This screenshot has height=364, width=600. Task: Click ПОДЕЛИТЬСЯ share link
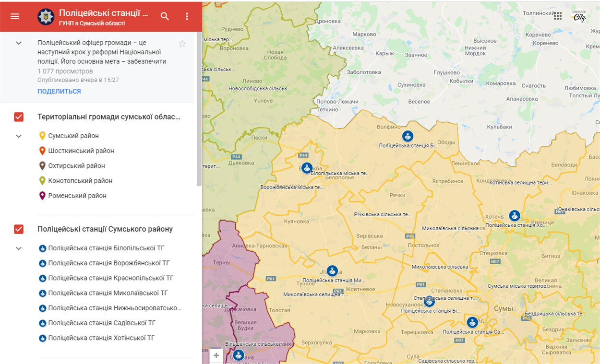59,91
